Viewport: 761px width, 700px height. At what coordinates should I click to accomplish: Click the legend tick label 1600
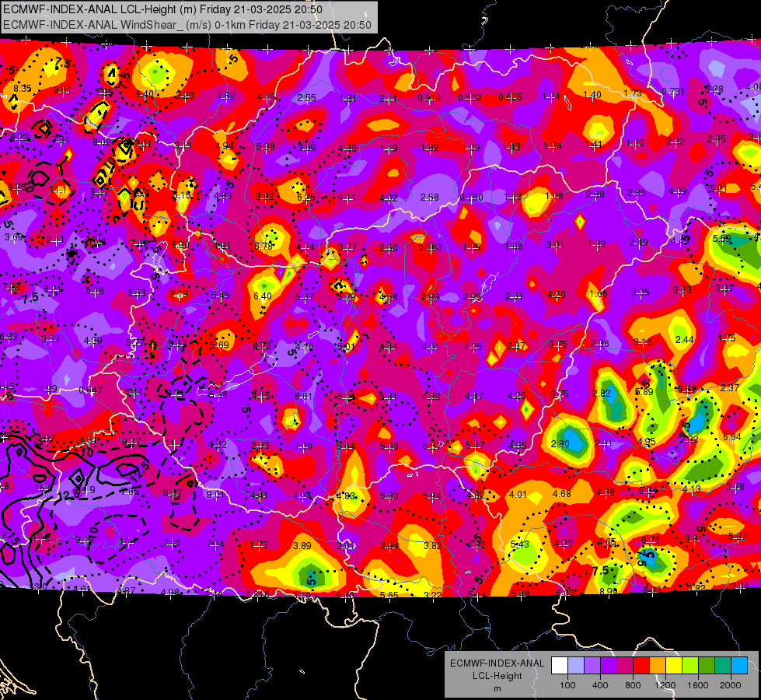698,685
